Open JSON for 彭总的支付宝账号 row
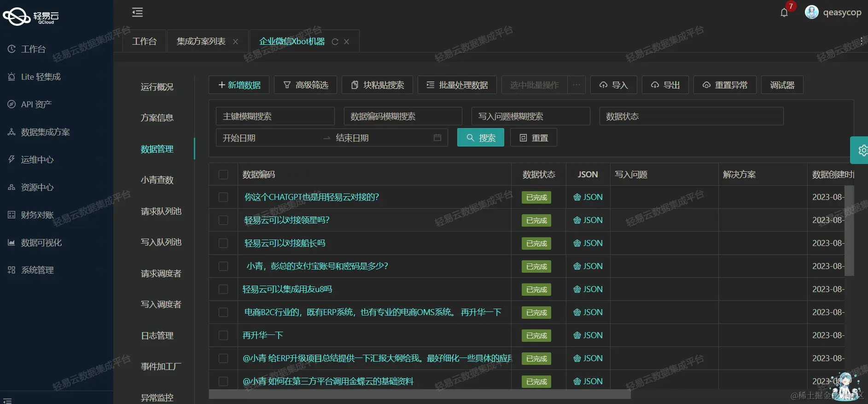The height and width of the screenshot is (404, 868). coord(588,266)
